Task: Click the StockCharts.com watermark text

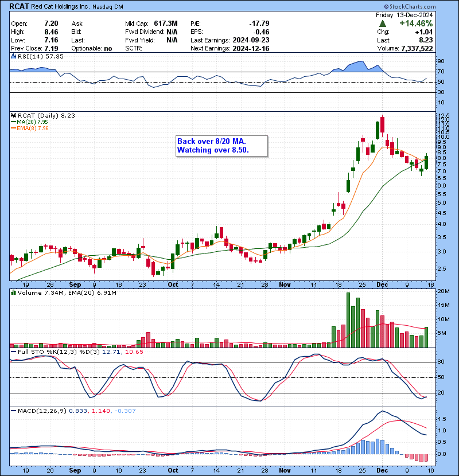Action: [x=410, y=6]
